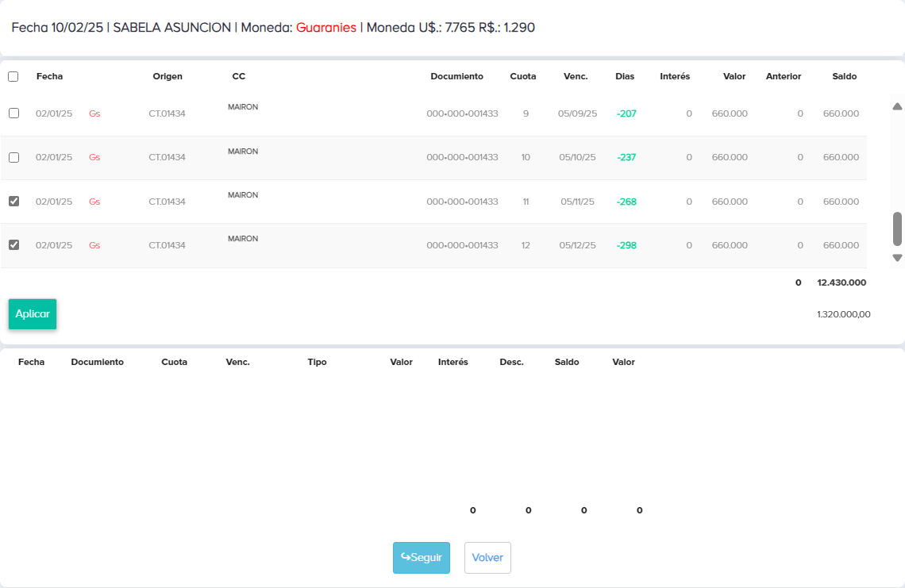Viewport: 905px width, 588px height.
Task: Click the origin CT.01434 in cuota 9 row
Action: [167, 113]
